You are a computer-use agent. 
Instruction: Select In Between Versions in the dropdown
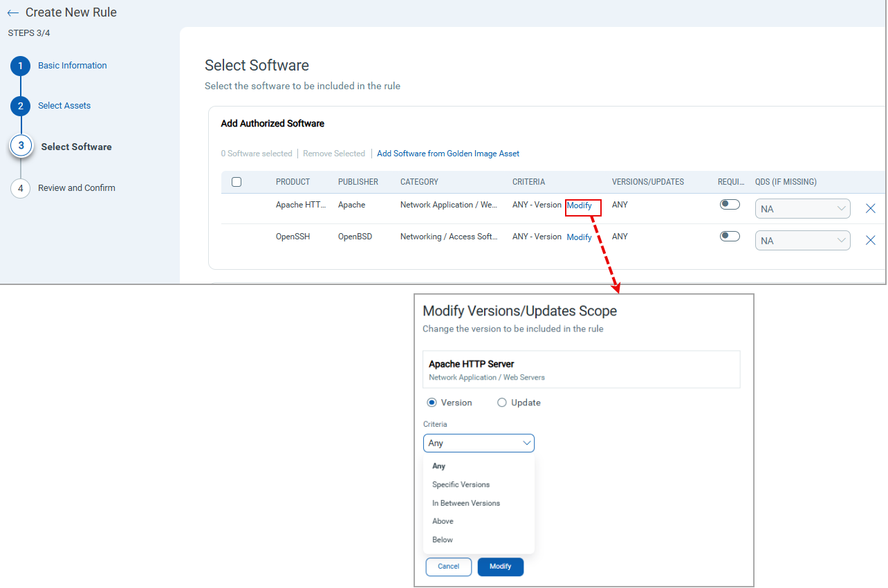[466, 503]
